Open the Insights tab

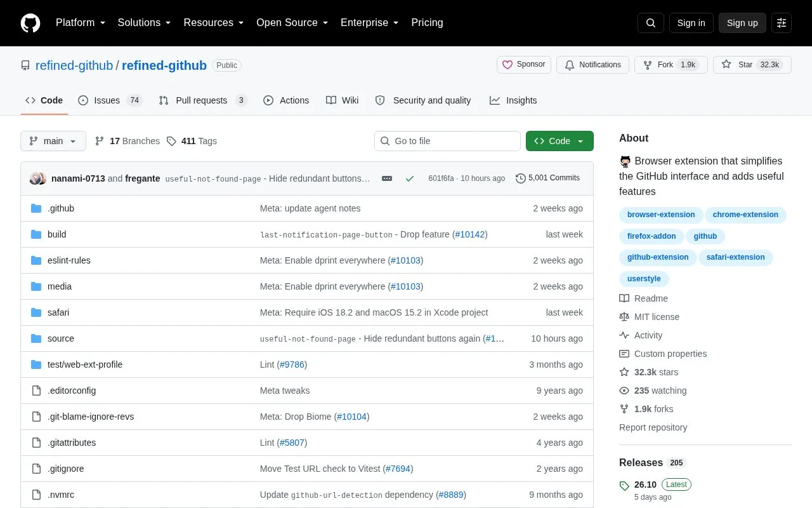[513, 100]
